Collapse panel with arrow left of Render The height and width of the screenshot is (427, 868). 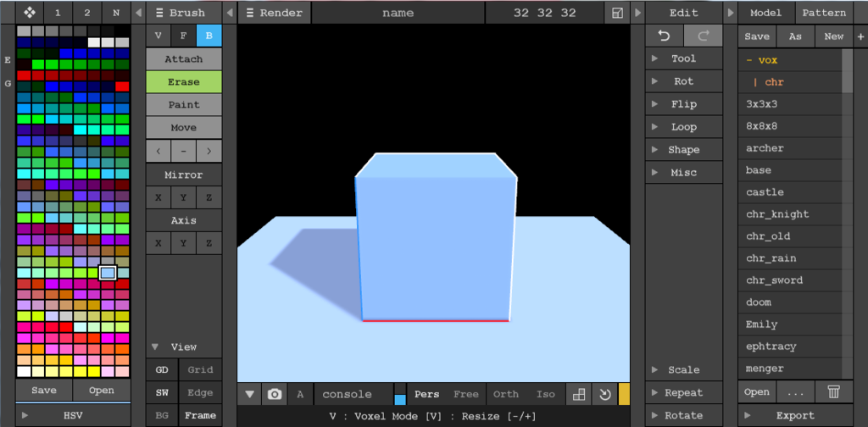coord(230,13)
